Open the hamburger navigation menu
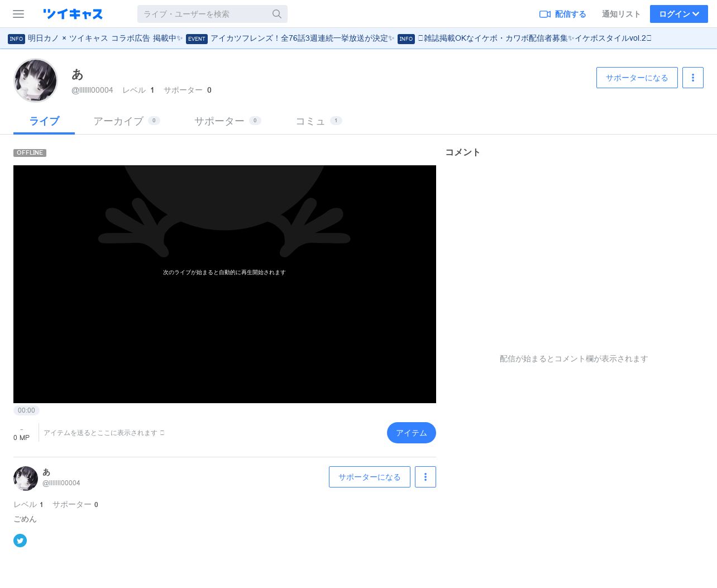 [18, 14]
